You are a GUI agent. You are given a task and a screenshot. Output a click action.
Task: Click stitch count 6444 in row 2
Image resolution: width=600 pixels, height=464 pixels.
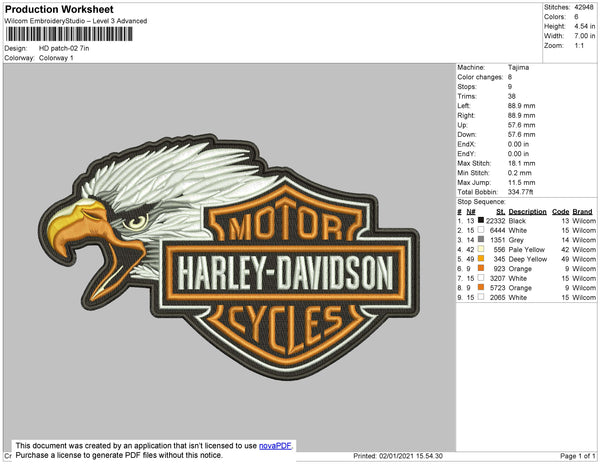coord(497,230)
